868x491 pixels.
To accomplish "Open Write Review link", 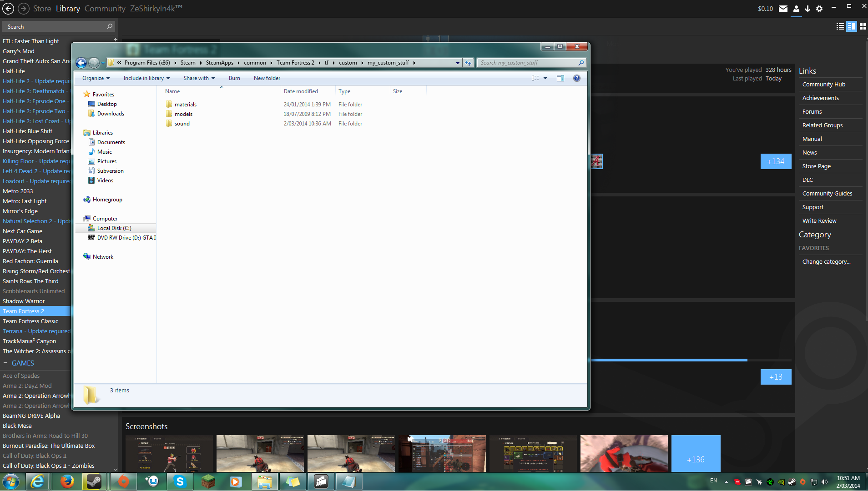I will pos(819,221).
